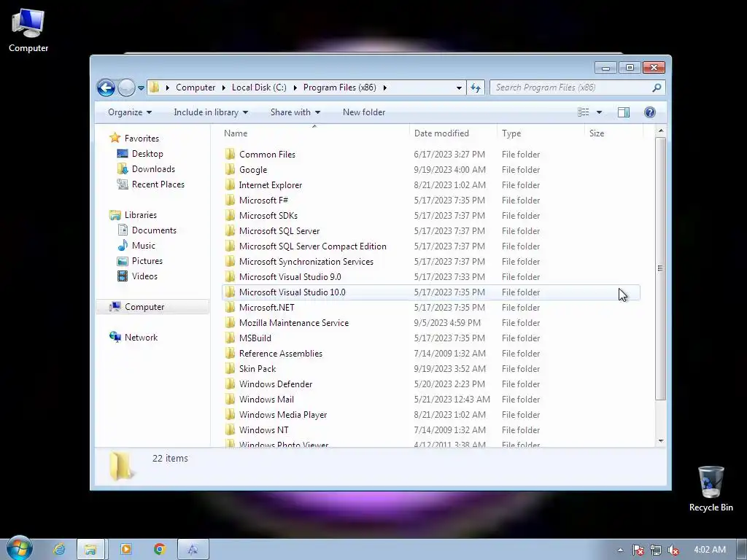Open the Share with menu
The width and height of the screenshot is (747, 560).
(295, 112)
